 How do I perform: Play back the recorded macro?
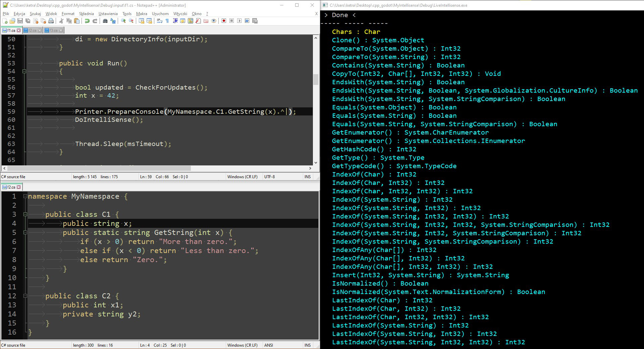click(x=239, y=21)
